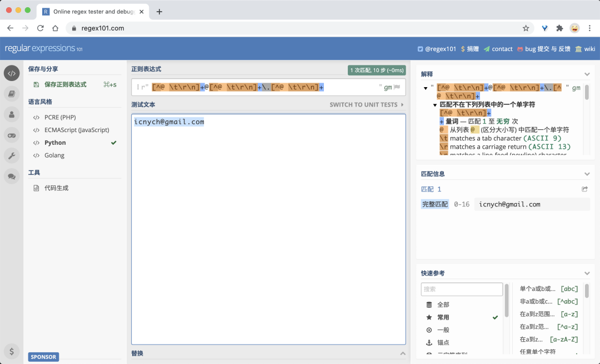600x364 pixels.
Task: Open bug 提交 与 反馈 link
Action: click(543, 49)
